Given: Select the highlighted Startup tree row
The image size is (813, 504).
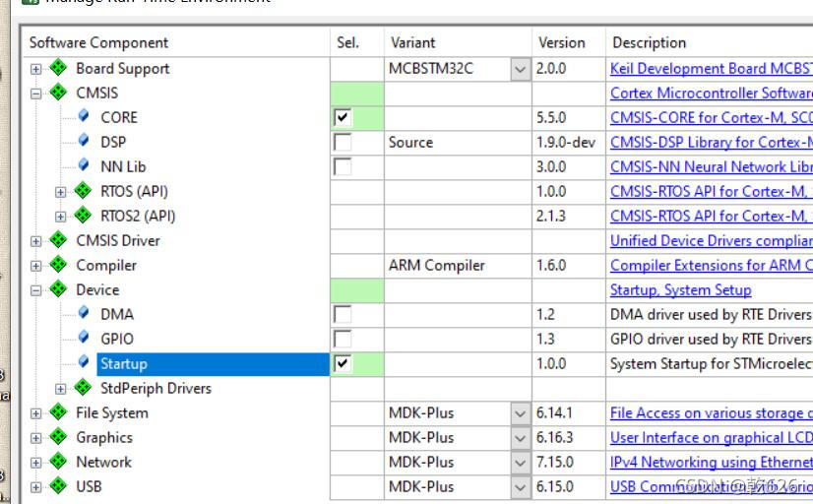Looking at the screenshot, I should (213, 364).
